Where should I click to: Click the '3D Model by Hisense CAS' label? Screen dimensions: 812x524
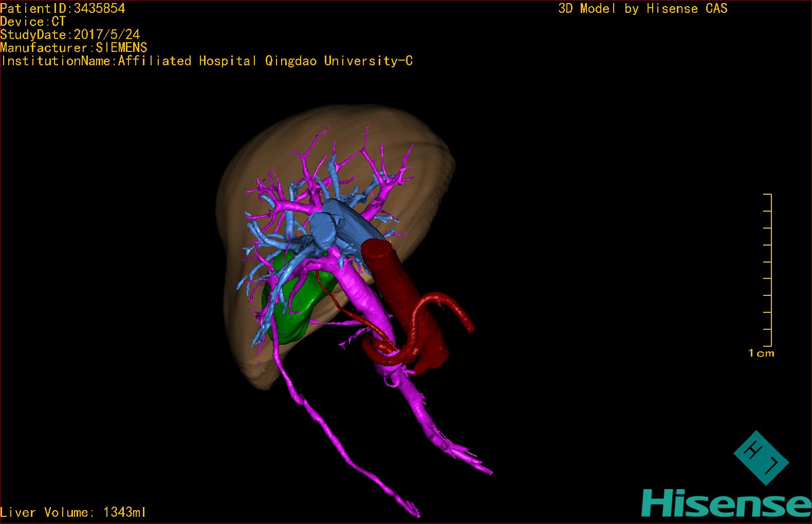(x=643, y=9)
